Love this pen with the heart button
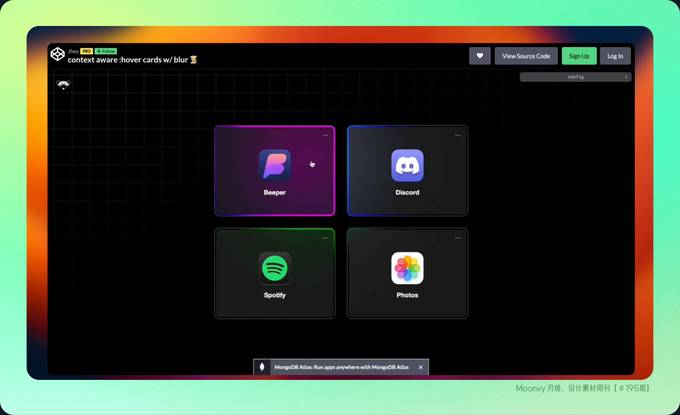This screenshot has height=415, width=680. point(480,56)
